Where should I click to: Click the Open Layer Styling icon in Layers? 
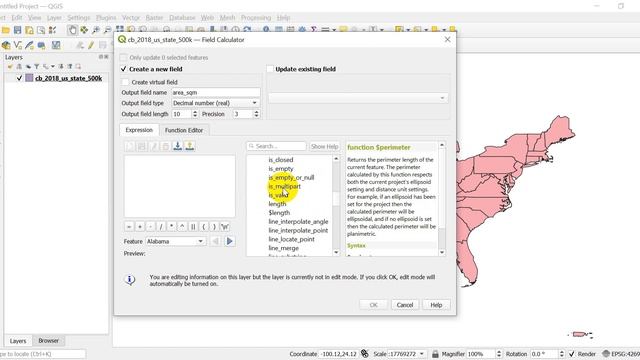point(10,66)
